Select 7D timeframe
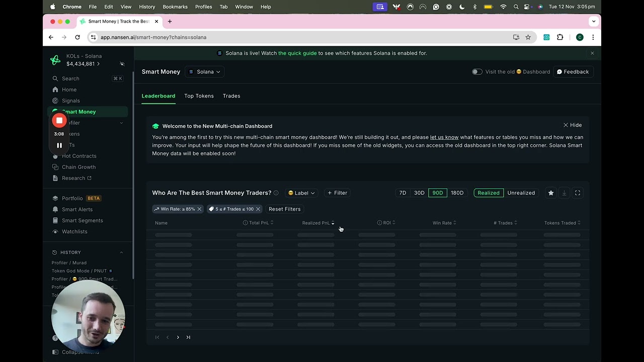644x362 pixels. pyautogui.click(x=403, y=193)
